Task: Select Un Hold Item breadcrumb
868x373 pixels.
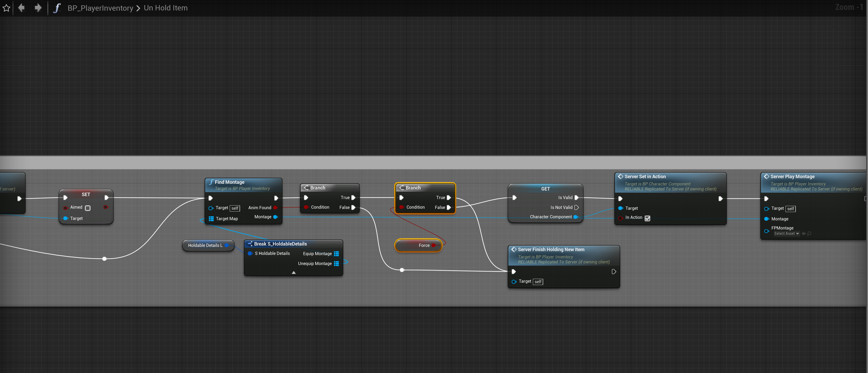Action: coord(165,8)
